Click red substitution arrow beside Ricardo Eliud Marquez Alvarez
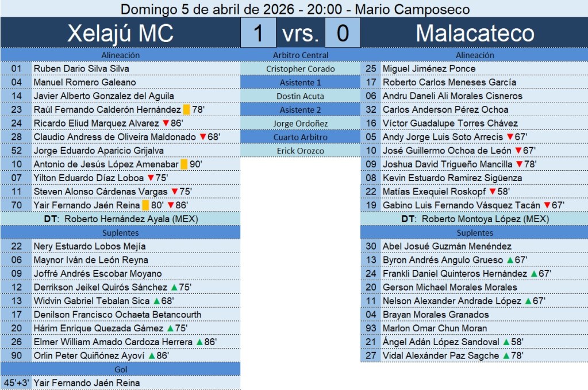Screen dimensions: 588x390 (x=166, y=123)
